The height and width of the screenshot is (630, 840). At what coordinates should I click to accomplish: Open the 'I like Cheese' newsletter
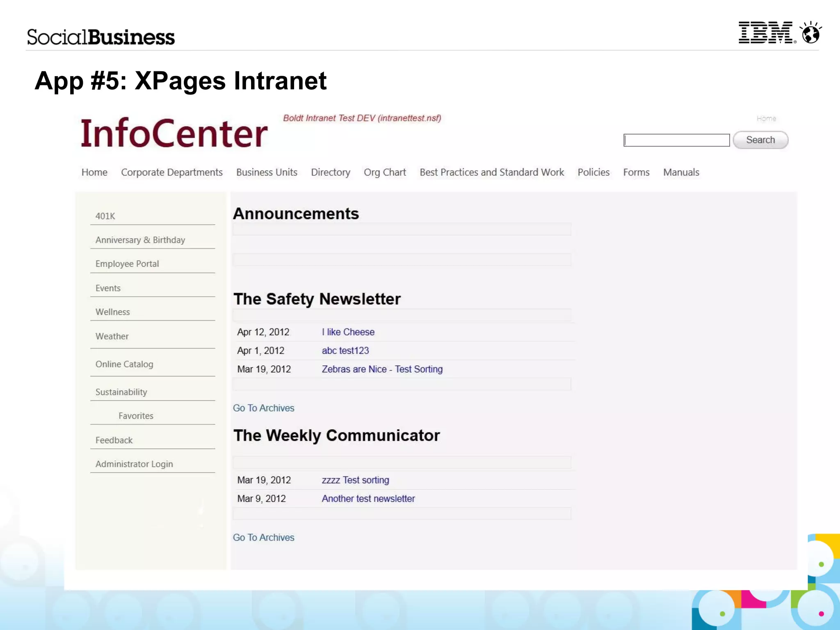(x=348, y=332)
